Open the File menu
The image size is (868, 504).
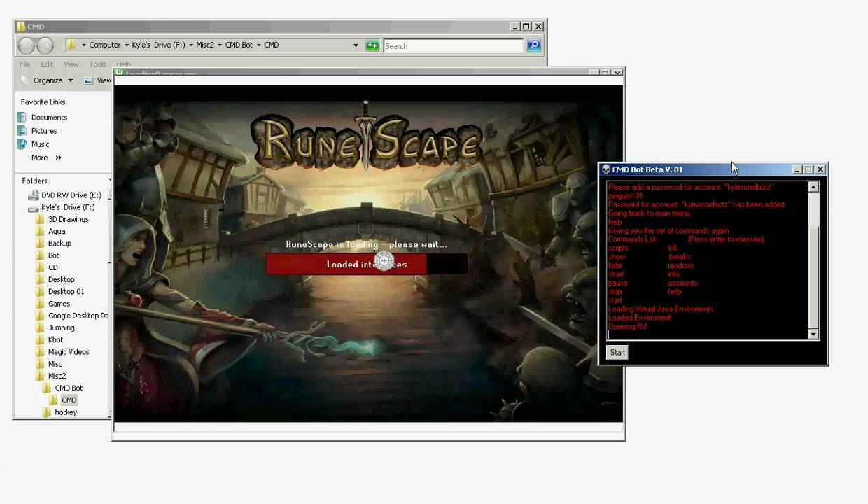(25, 64)
